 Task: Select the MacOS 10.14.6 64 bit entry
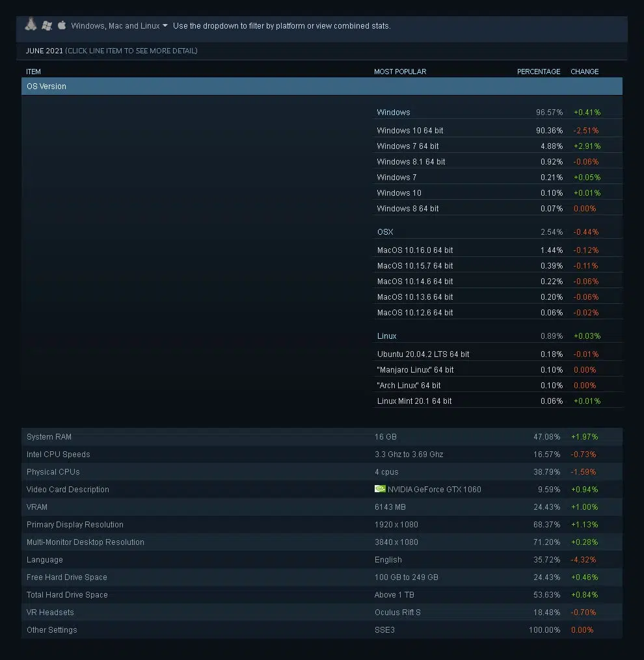coord(415,281)
